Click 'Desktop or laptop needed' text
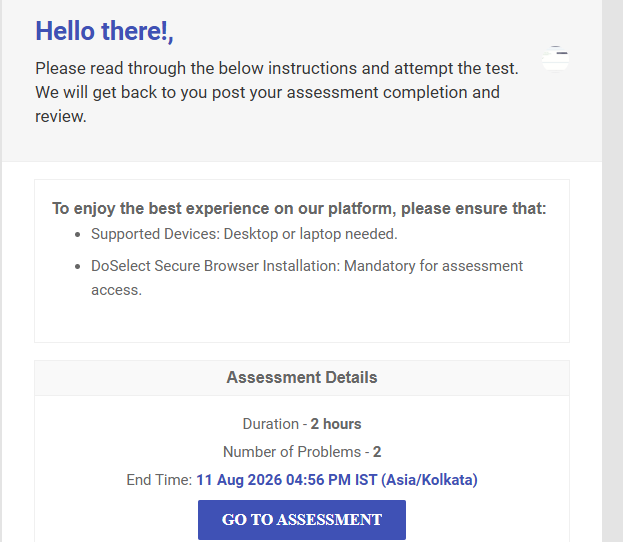 click(310, 234)
